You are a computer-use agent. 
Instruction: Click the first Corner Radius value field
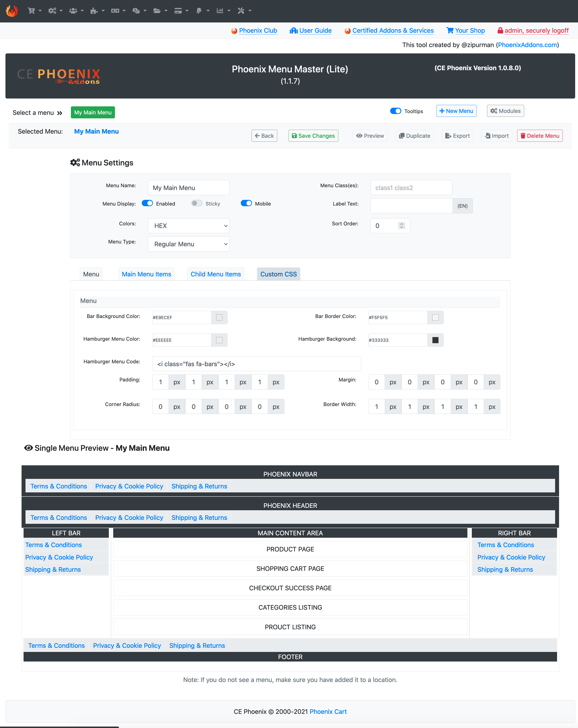(161, 407)
